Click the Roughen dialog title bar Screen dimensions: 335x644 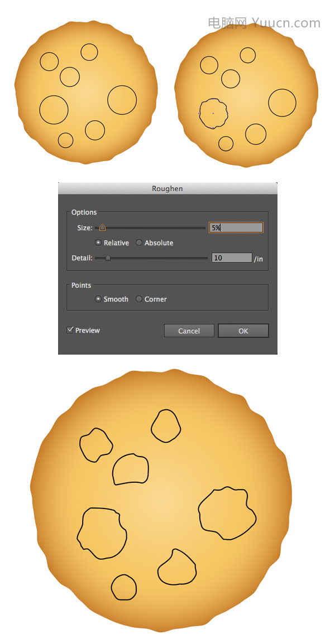167,188
